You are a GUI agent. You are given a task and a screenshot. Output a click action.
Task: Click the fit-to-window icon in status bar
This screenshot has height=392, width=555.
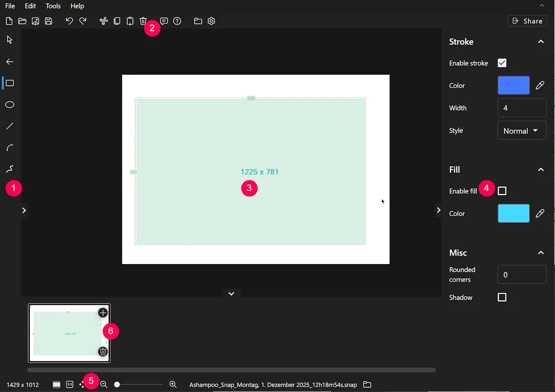(x=57, y=384)
